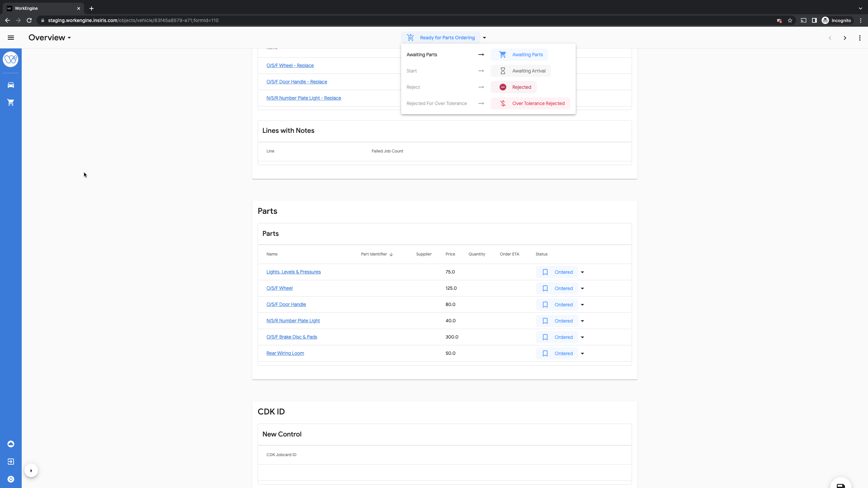Click the logout icon in sidebar
Image resolution: width=868 pixels, height=488 pixels.
click(x=11, y=462)
